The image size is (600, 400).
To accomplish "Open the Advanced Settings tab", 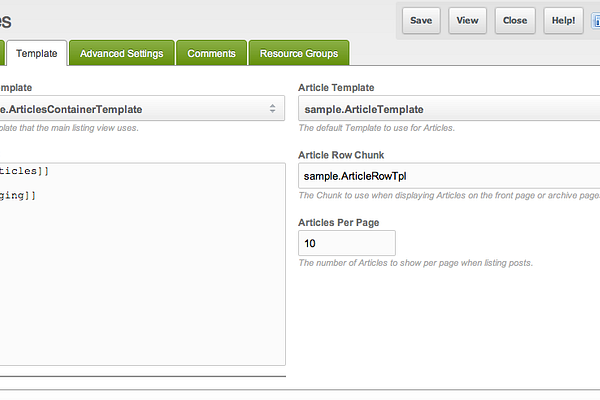I will tap(122, 53).
